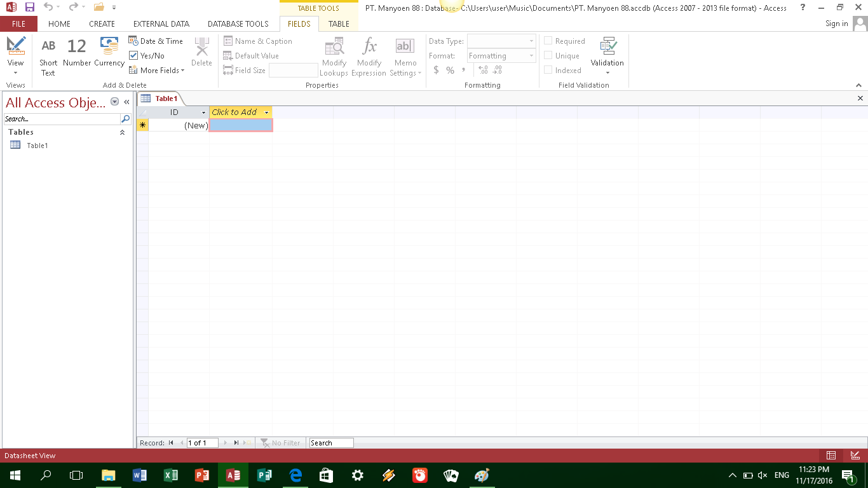Collapse the Tables group
Screen dimensions: 868x488
(x=122, y=132)
